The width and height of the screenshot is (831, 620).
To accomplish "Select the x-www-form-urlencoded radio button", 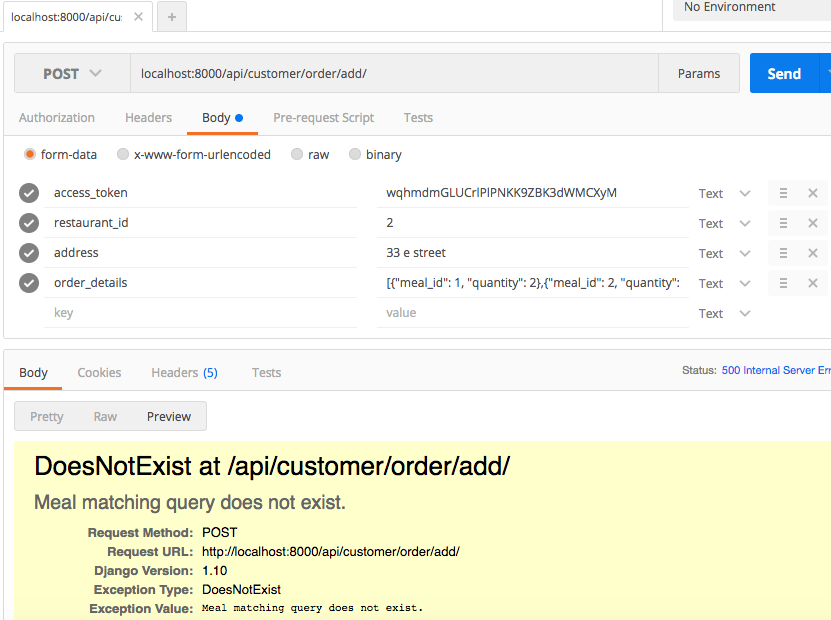I will 122,154.
